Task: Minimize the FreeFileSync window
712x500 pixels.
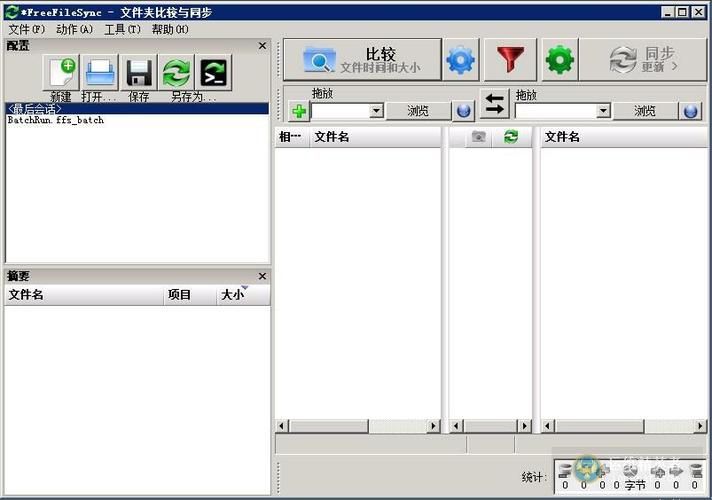Action: click(x=667, y=12)
